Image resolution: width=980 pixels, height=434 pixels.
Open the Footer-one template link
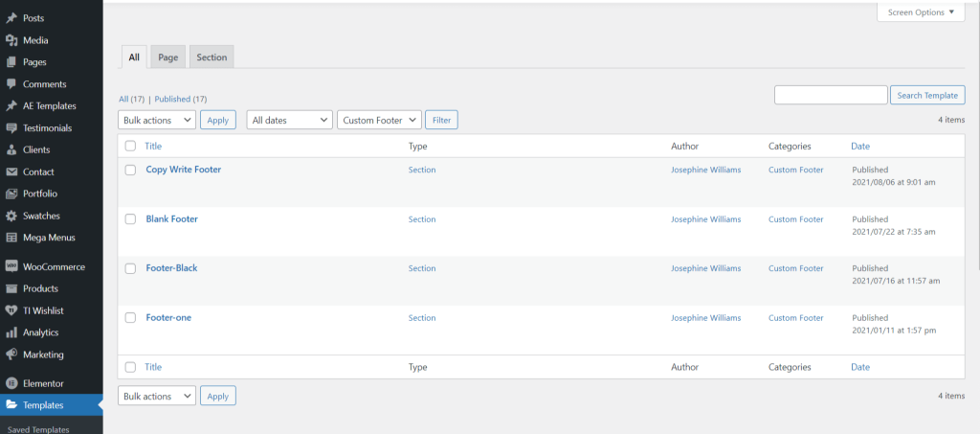pos(168,317)
